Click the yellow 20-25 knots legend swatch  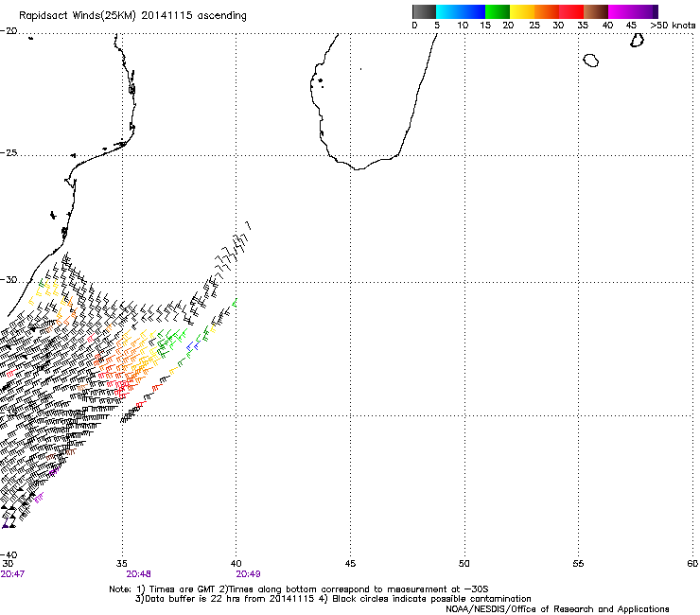click(x=522, y=11)
